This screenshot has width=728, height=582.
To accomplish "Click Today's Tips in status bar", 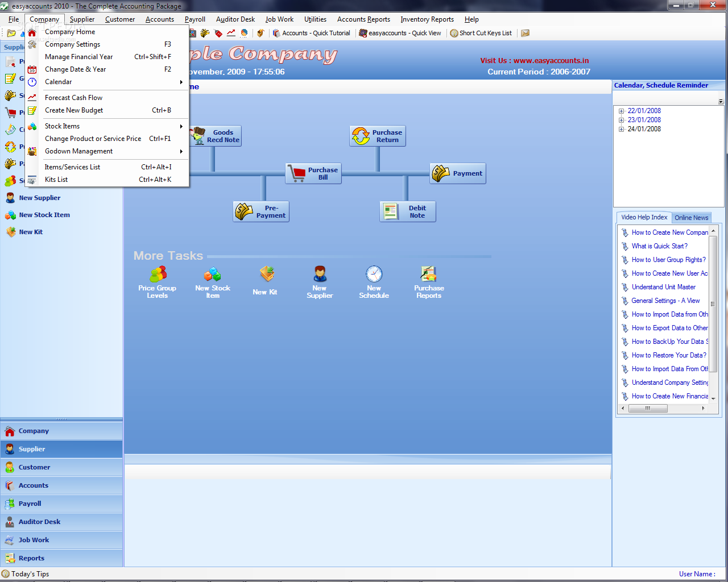I will [x=26, y=574].
